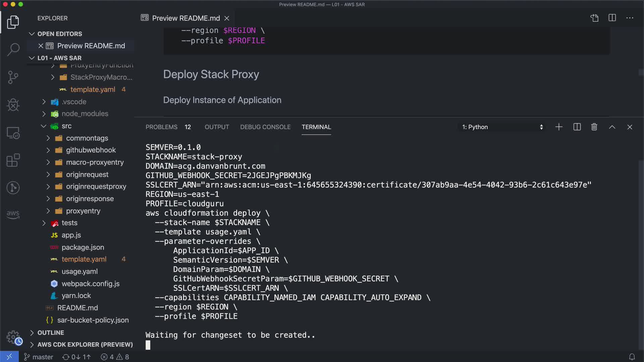Create a new terminal with plus icon
This screenshot has height=362, width=644.
tap(559, 127)
